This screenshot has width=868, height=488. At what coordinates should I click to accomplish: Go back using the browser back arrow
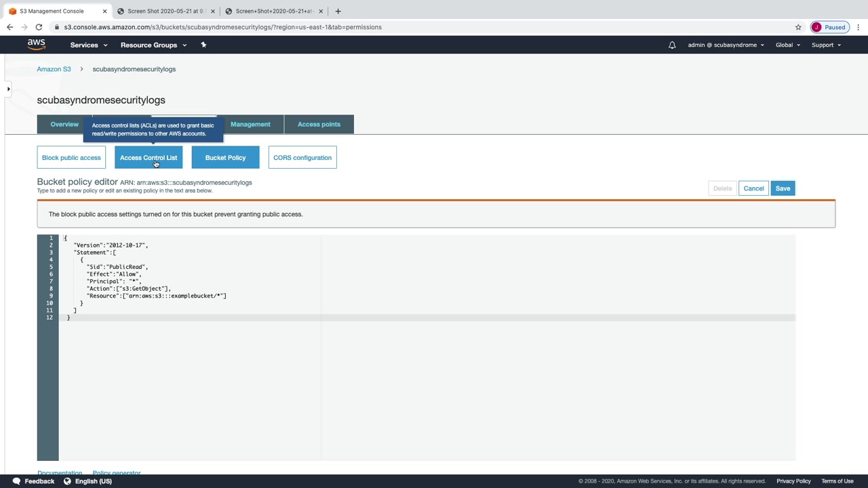pos(10,27)
